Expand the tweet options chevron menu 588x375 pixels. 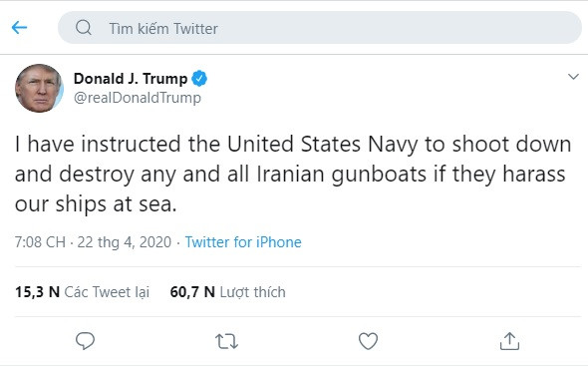coord(573,77)
